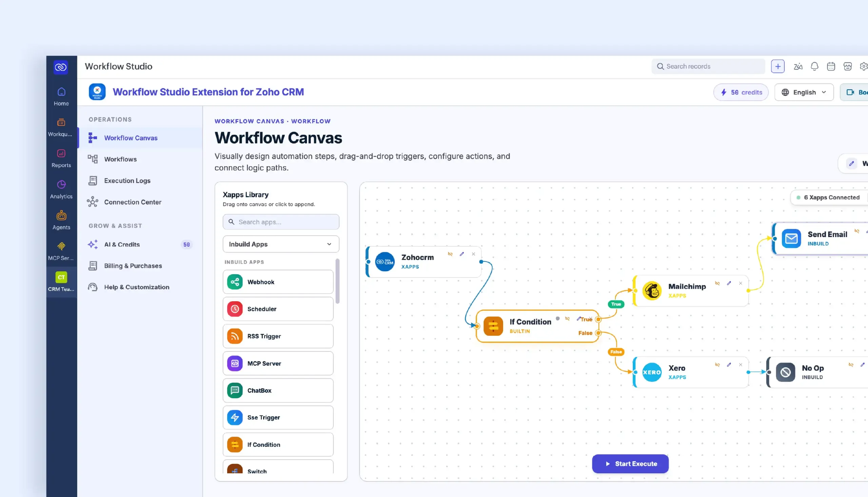Toggle the Xero node disable icon
Screen dimensions: 868x497
point(717,365)
